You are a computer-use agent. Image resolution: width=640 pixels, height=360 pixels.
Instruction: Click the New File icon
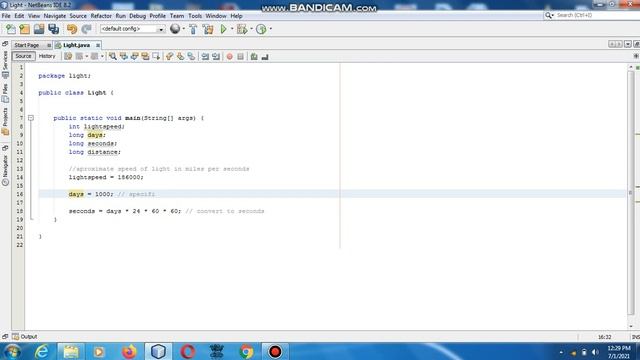pos(11,29)
